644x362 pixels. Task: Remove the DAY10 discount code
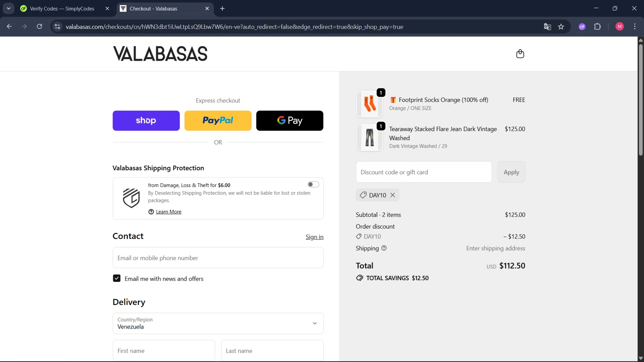(392, 195)
